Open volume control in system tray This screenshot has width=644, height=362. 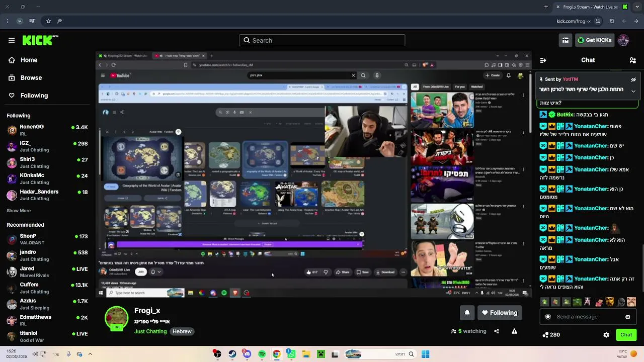coord(35,354)
